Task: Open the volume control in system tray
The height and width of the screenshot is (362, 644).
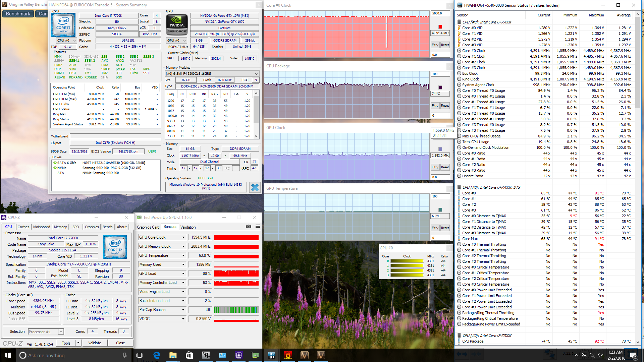Action: (600, 356)
